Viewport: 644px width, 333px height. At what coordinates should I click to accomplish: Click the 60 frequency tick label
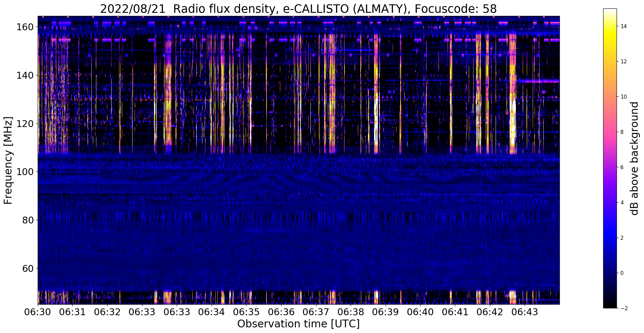click(28, 268)
